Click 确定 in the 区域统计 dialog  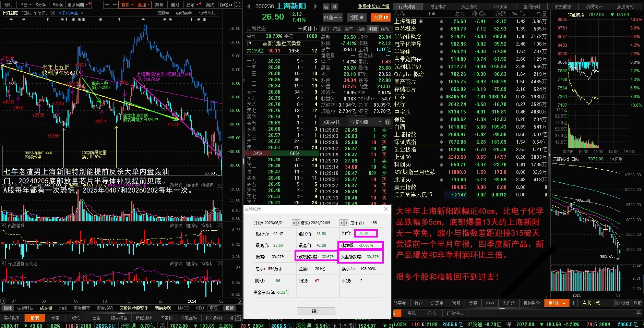(x=316, y=311)
